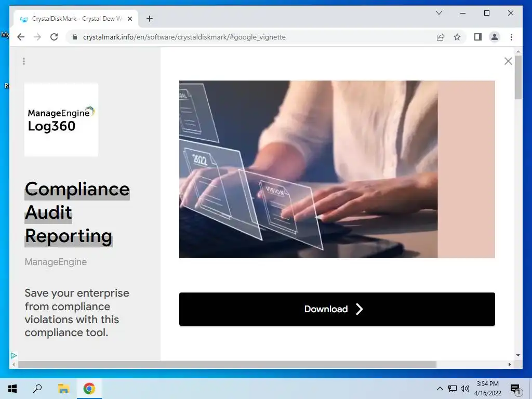Click the horizontal scrollbar thumb
The image size is (532, 399).
(x=227, y=364)
